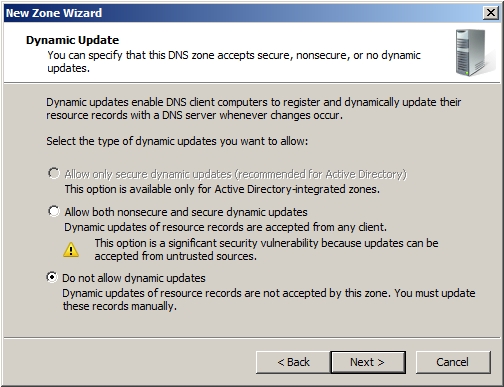Click the server tower icon in header
Image resolution: width=504 pixels, height=387 pixels.
473,52
